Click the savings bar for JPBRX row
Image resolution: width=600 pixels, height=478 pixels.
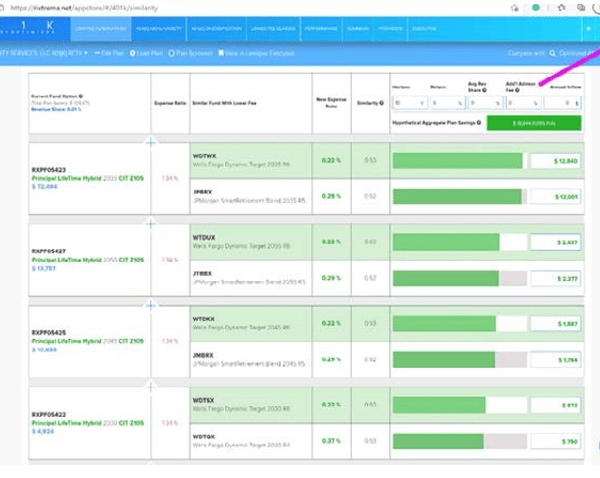[457, 197]
